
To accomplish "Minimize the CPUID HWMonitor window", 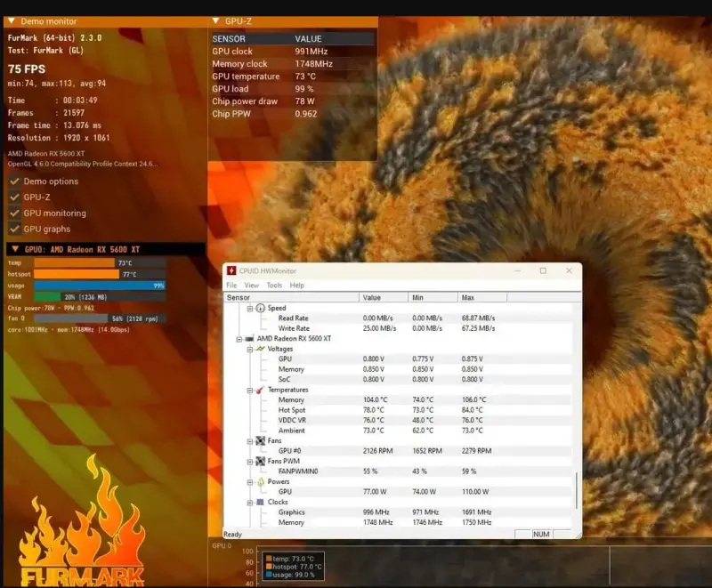I will [517, 270].
